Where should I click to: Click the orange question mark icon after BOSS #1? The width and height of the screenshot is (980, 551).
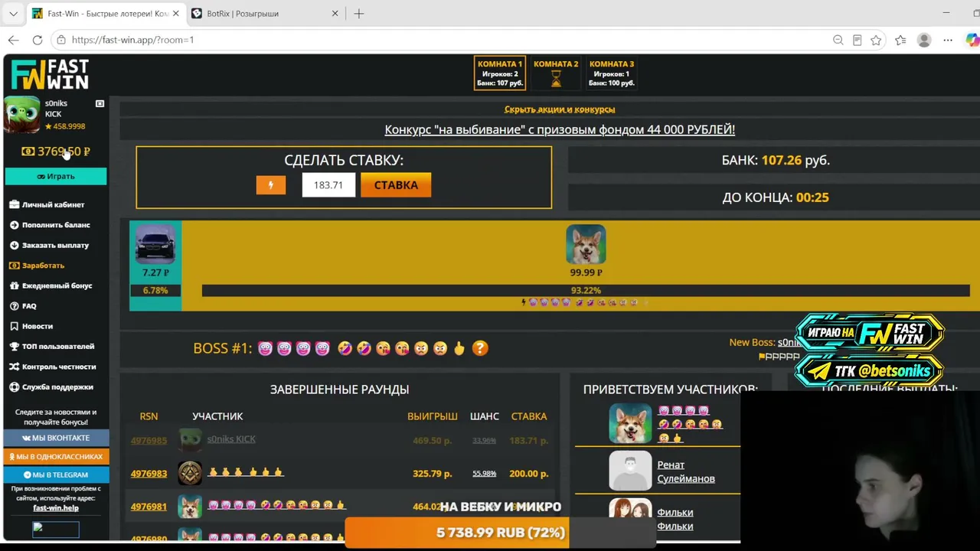tap(480, 348)
